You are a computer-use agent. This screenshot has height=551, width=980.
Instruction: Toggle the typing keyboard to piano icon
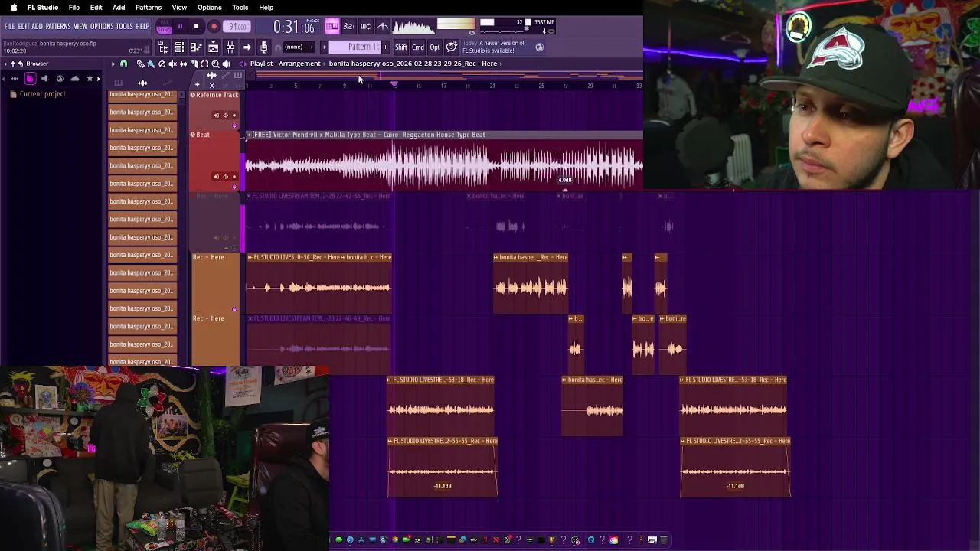(x=332, y=27)
